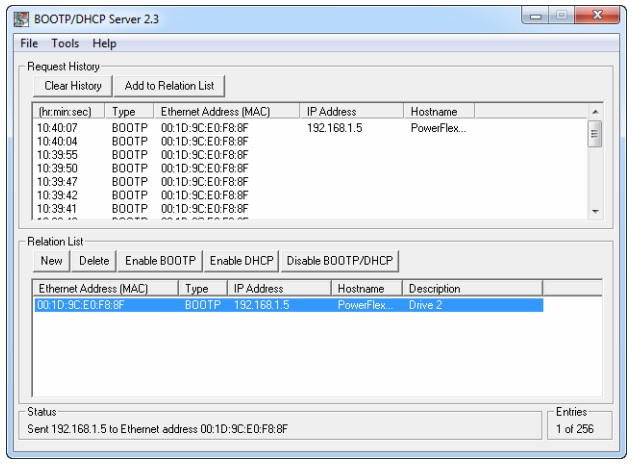Click Type header in Relation List
Image resolution: width=632 pixels, height=465 pixels.
point(203,289)
